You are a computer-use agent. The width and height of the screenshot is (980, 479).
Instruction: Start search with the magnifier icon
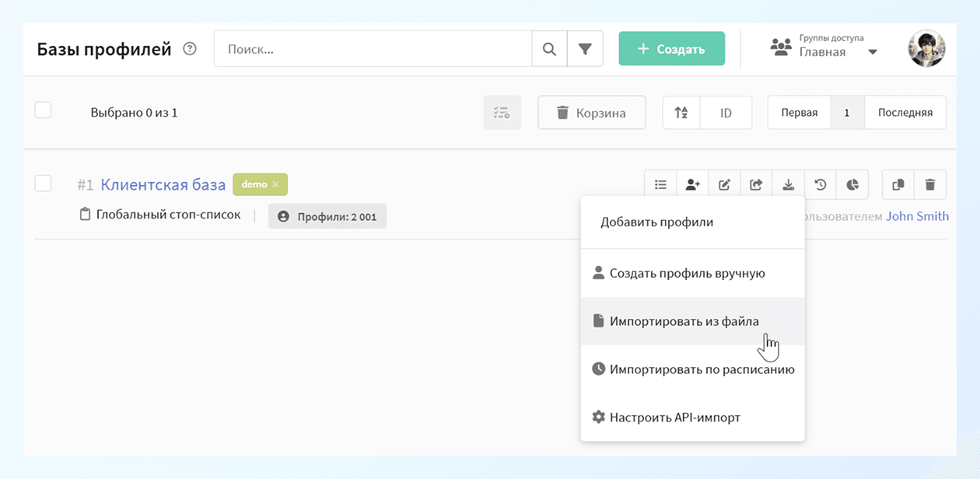click(x=549, y=48)
